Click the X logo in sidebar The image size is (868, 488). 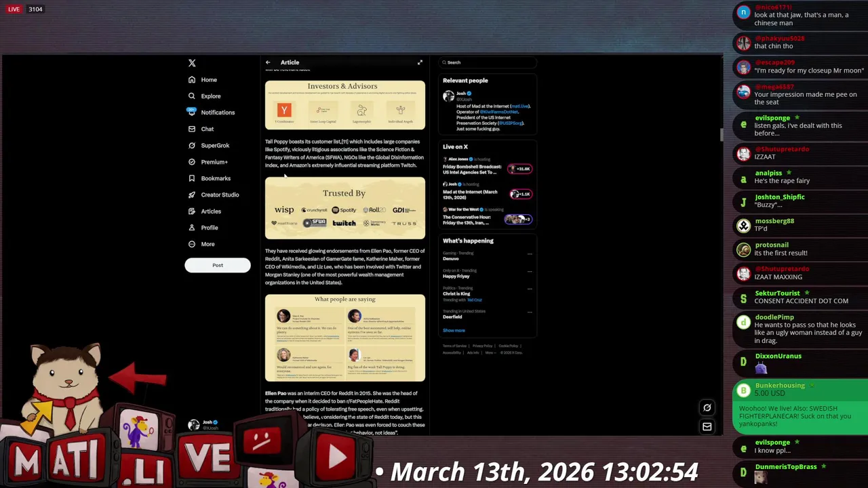[192, 63]
